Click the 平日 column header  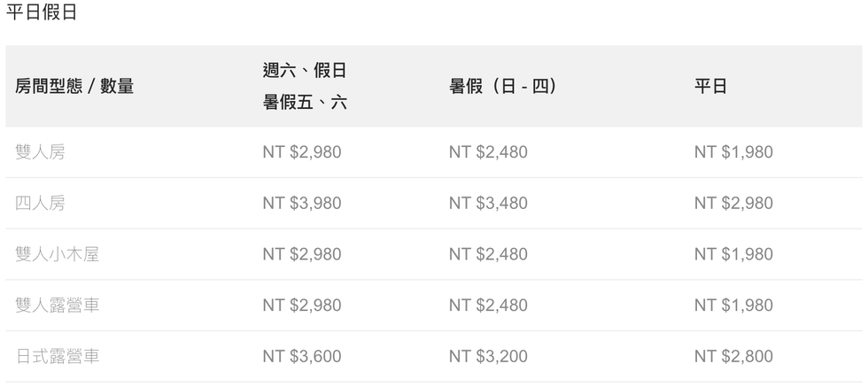pyautogui.click(x=710, y=87)
